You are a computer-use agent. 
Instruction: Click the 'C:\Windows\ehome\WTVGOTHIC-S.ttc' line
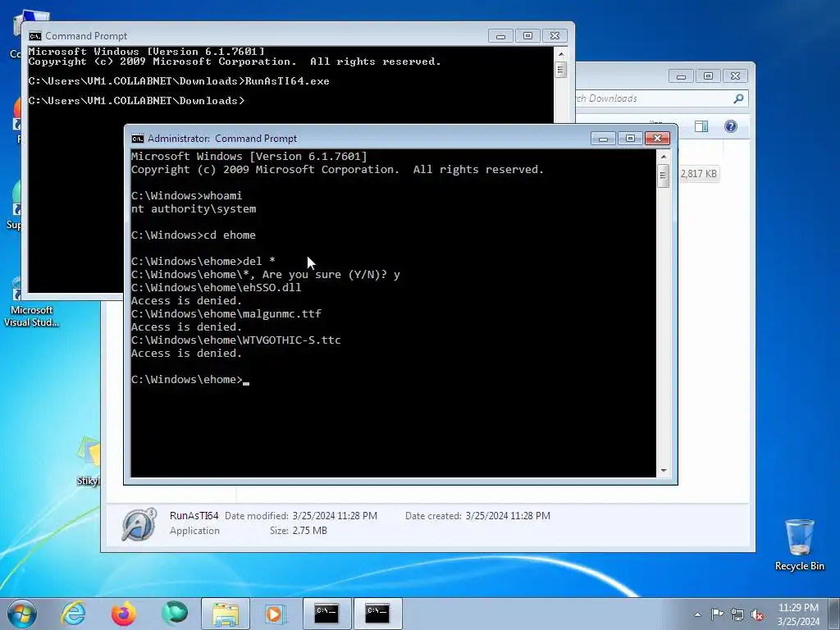click(x=235, y=340)
